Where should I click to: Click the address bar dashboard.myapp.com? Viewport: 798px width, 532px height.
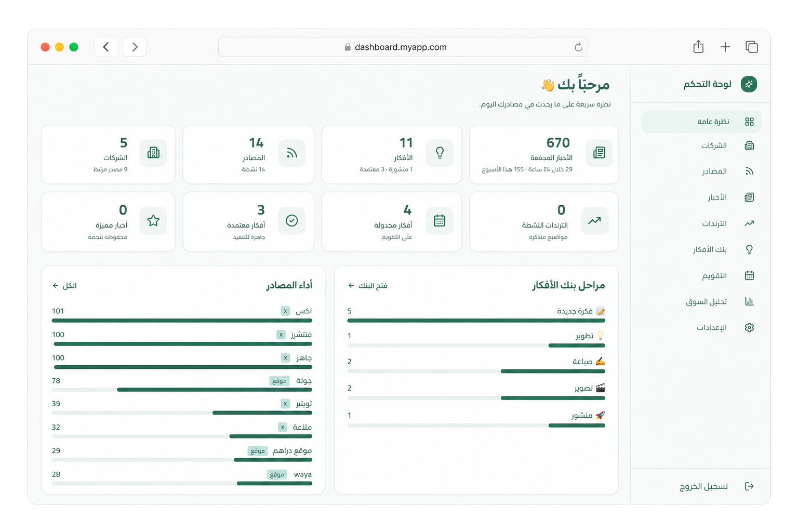pyautogui.click(x=403, y=47)
